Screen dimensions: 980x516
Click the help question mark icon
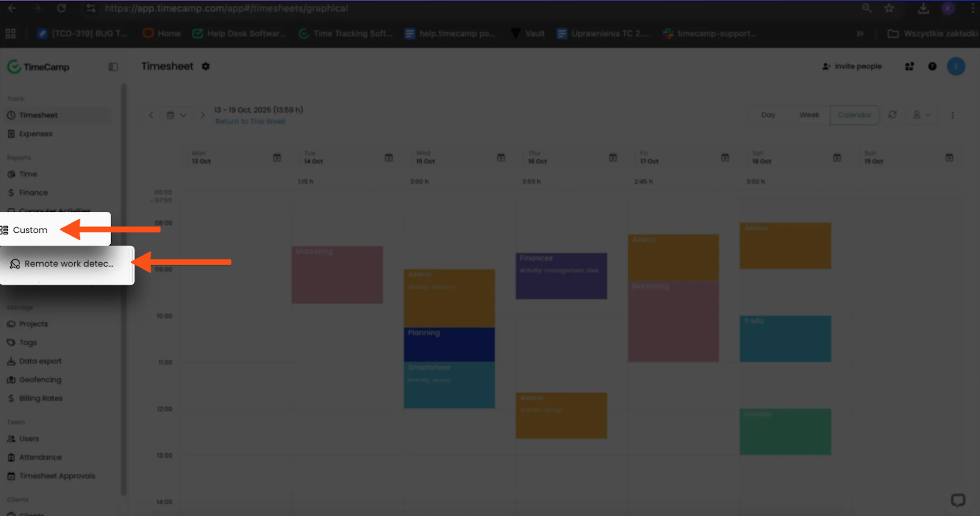coord(932,66)
